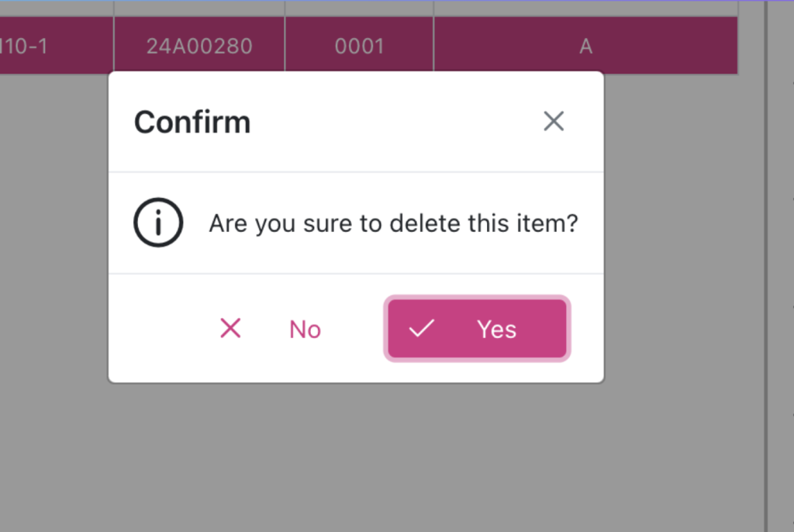Click the header cell above 0001
794x532 pixels.
point(359,7)
